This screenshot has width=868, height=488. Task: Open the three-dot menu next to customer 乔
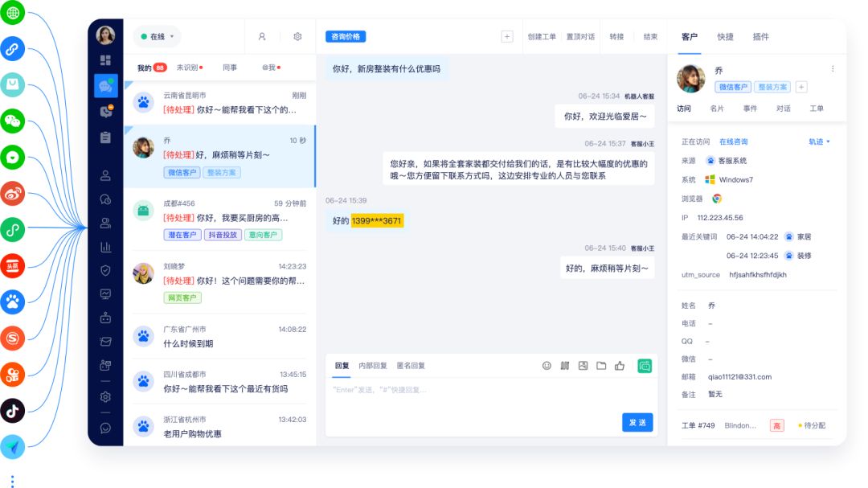pyautogui.click(x=833, y=68)
